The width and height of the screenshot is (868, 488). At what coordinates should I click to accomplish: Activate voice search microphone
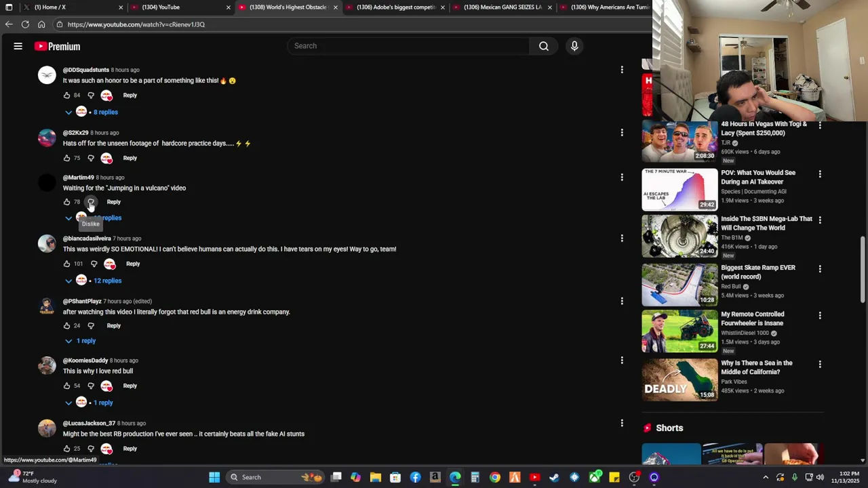(574, 46)
